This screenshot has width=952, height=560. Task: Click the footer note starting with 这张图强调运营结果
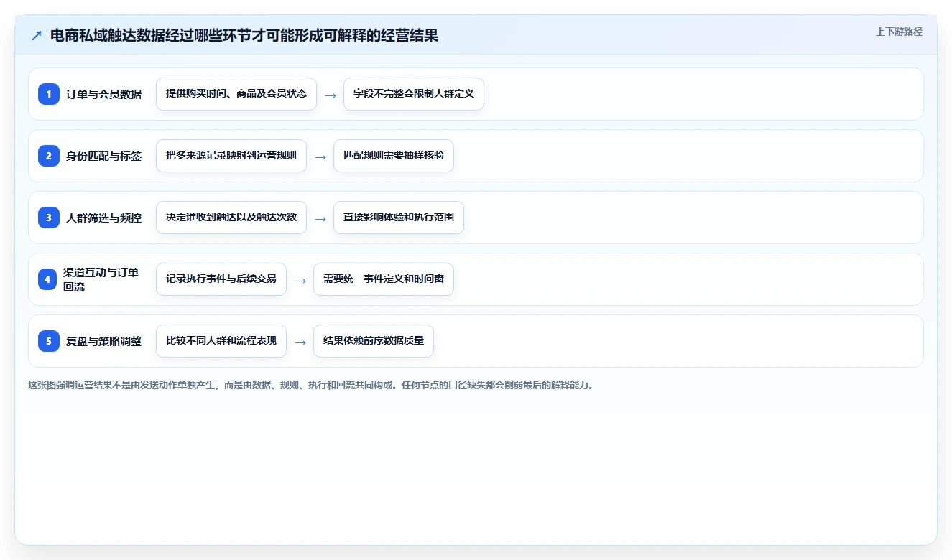311,385
